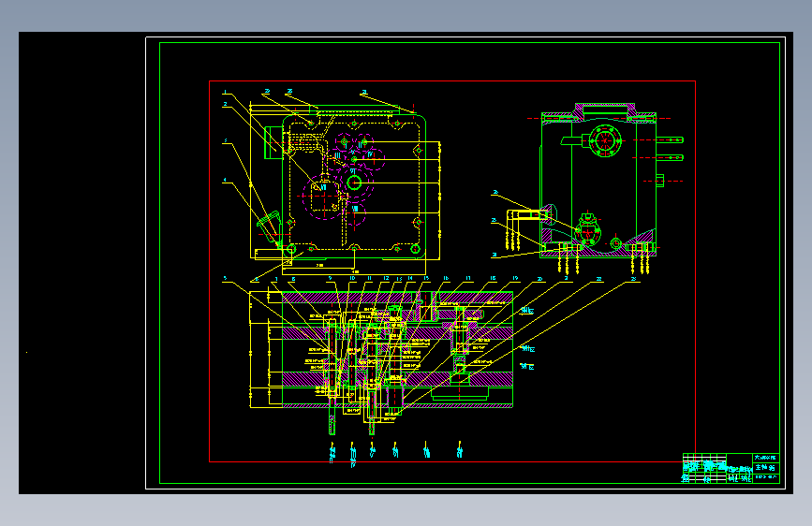Select the angled oil filler cup on the front view
Viewport: 812px width, 526px height.
[x=268, y=226]
